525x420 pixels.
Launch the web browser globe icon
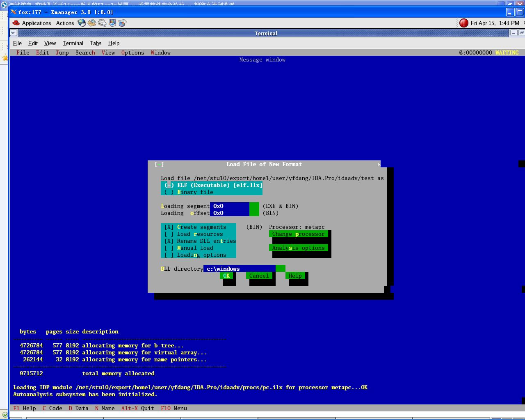(x=82, y=23)
